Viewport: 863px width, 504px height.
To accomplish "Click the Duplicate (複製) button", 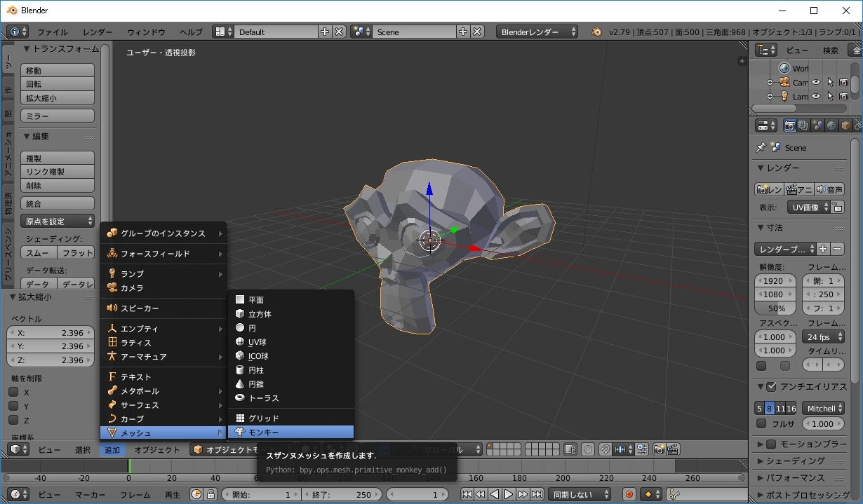I will (58, 158).
